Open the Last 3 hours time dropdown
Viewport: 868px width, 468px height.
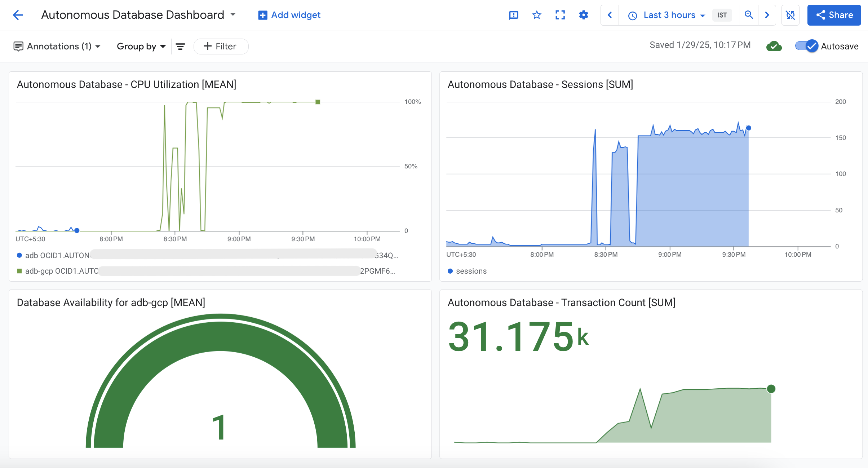[x=669, y=15]
